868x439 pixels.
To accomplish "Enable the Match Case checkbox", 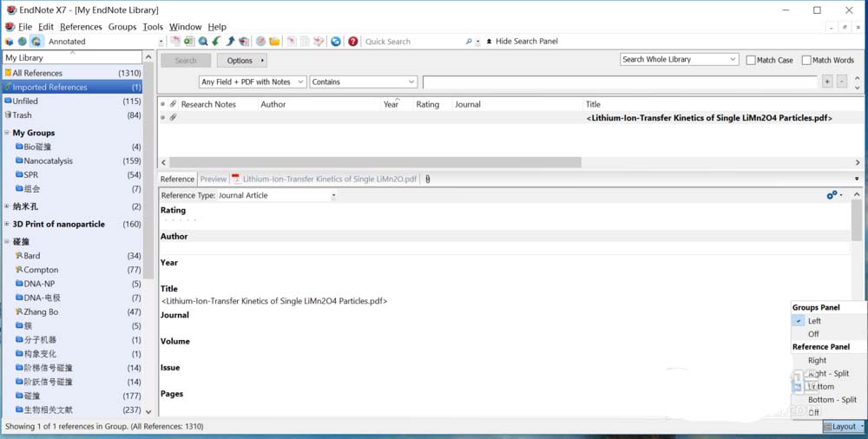I will pyautogui.click(x=752, y=61).
